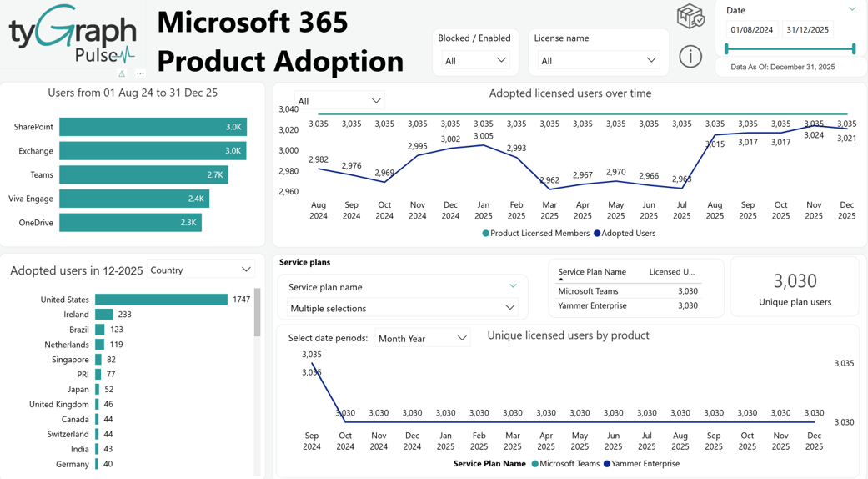Screen dimensions: 868x479
Task: Sort by Licensed U... column header
Action: 672,272
